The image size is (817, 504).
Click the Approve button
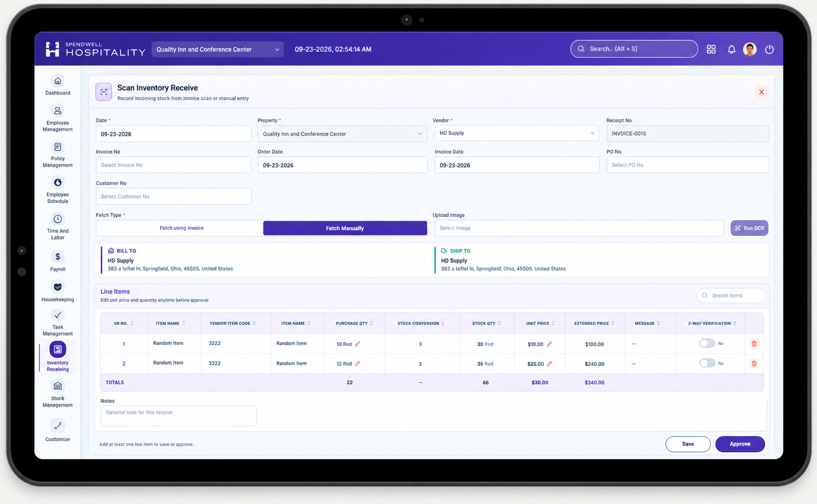(740, 444)
